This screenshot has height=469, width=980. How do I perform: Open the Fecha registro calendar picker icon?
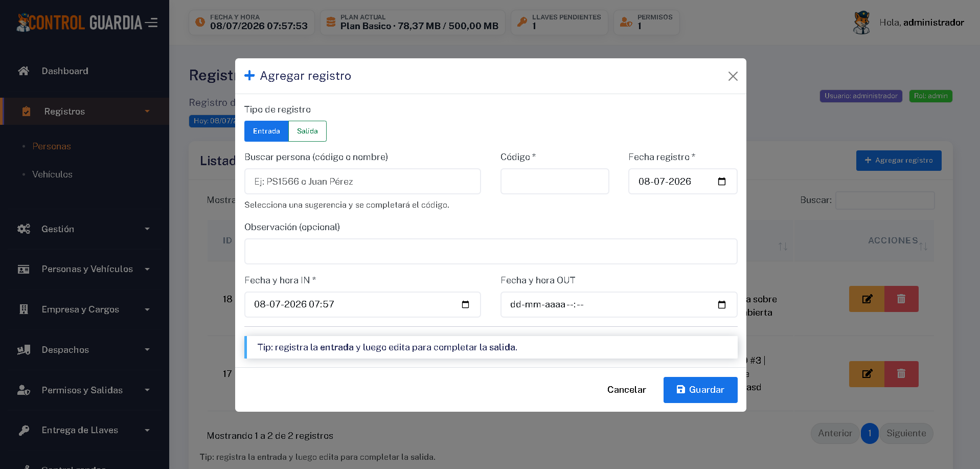pos(722,182)
